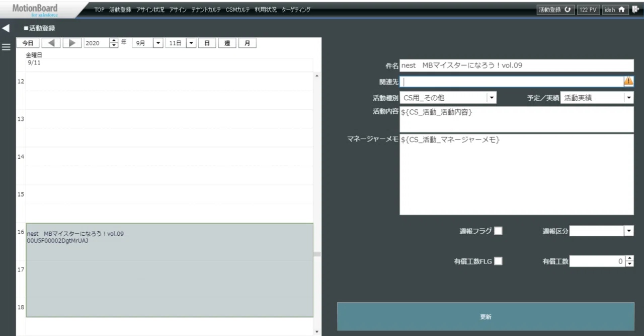644x336 pixels.
Task: Click the year field showing 2020
Action: [x=97, y=43]
